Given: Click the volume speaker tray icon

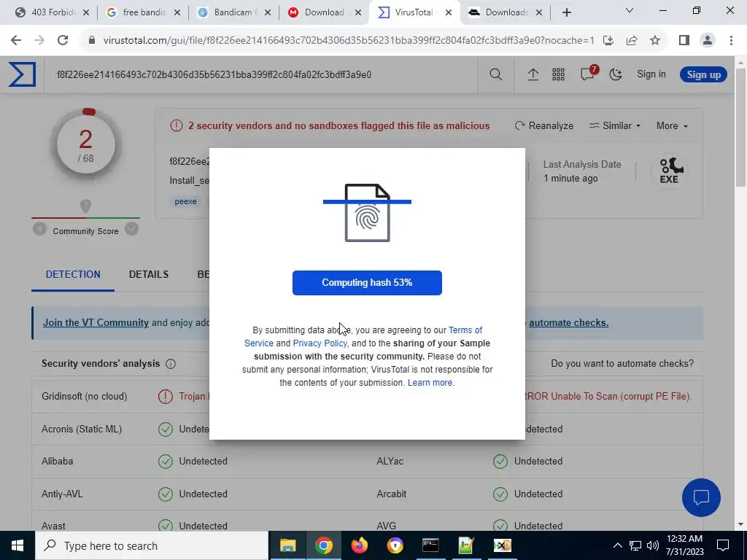Looking at the screenshot, I should [652, 545].
